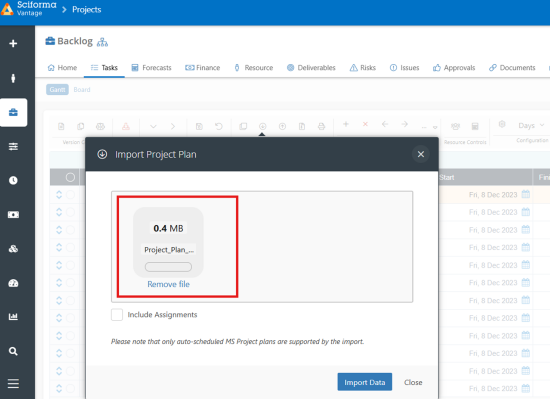Open the Issues tab
Image resolution: width=550 pixels, height=399 pixels.
coord(404,68)
